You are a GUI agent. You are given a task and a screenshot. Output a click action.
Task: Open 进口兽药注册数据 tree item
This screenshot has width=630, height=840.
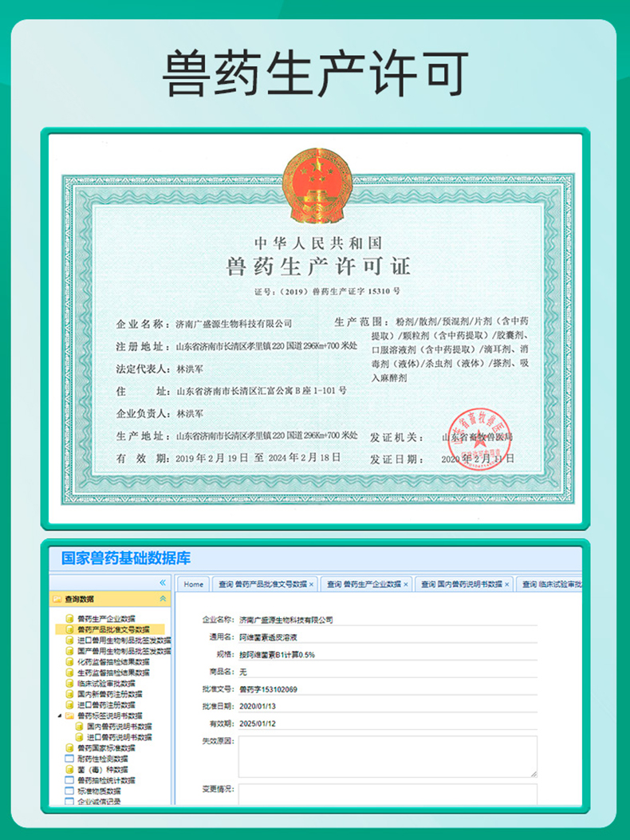106,705
